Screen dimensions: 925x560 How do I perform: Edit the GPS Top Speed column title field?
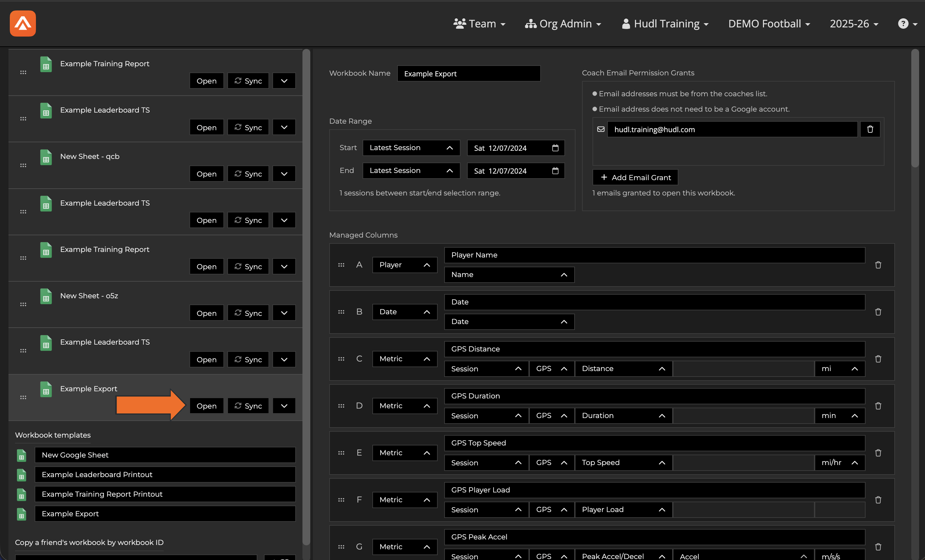(x=655, y=443)
